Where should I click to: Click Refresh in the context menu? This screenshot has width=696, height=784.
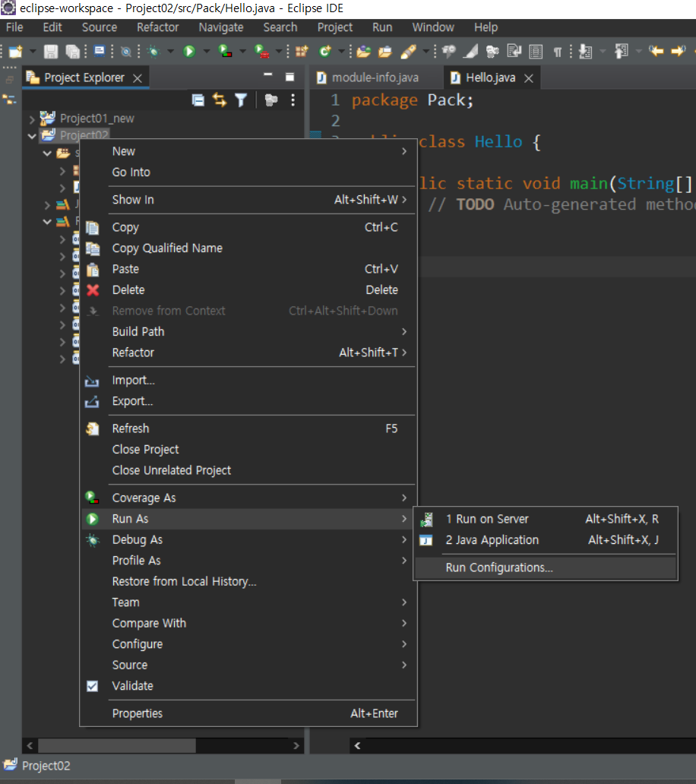[248, 428]
